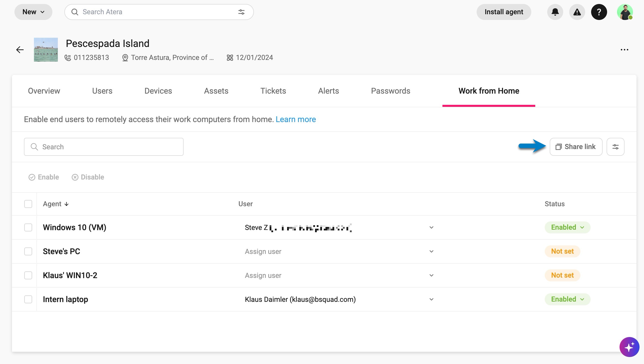This screenshot has width=644, height=364.
Task: Click the Not set status for Steve's PC
Action: (x=562, y=251)
